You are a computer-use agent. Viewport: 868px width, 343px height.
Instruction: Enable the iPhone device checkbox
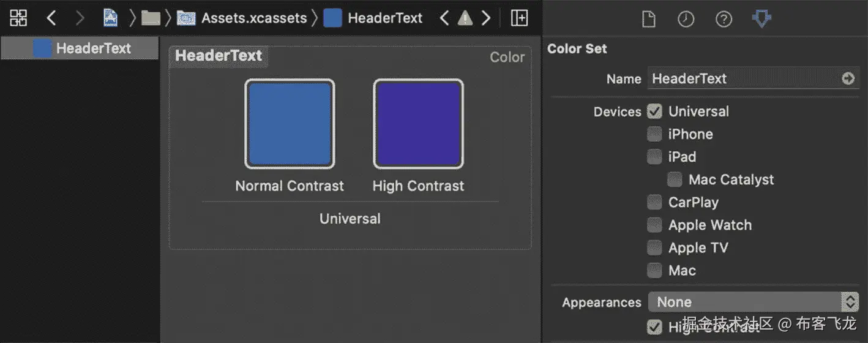point(655,134)
